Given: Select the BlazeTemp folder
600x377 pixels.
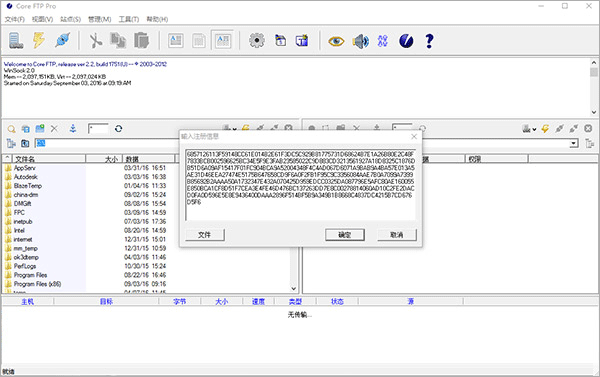Looking at the screenshot, I should pos(28,186).
